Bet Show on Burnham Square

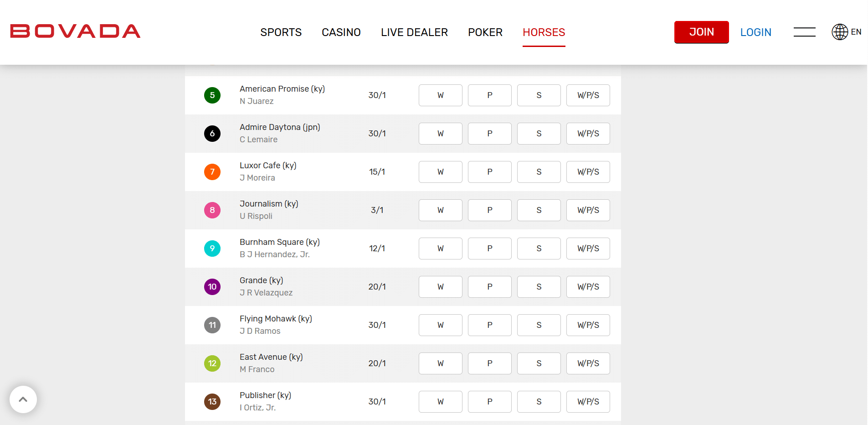pos(539,249)
